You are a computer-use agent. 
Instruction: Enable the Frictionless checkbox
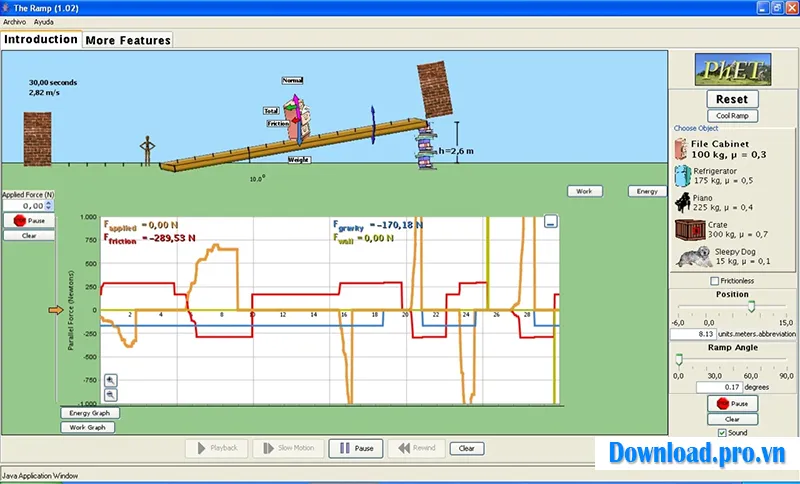click(x=714, y=282)
